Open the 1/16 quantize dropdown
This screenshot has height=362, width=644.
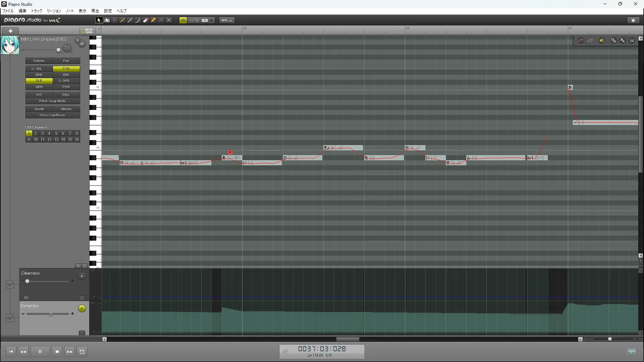click(212, 20)
